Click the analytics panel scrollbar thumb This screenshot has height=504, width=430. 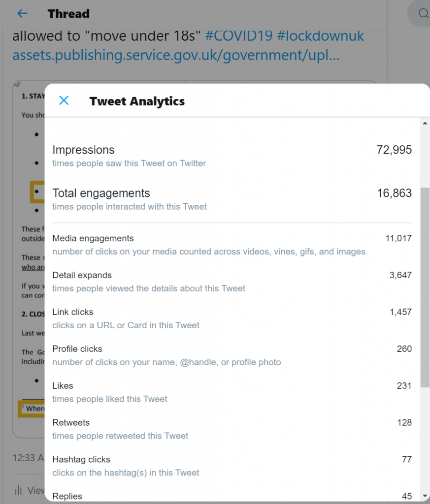click(x=425, y=287)
